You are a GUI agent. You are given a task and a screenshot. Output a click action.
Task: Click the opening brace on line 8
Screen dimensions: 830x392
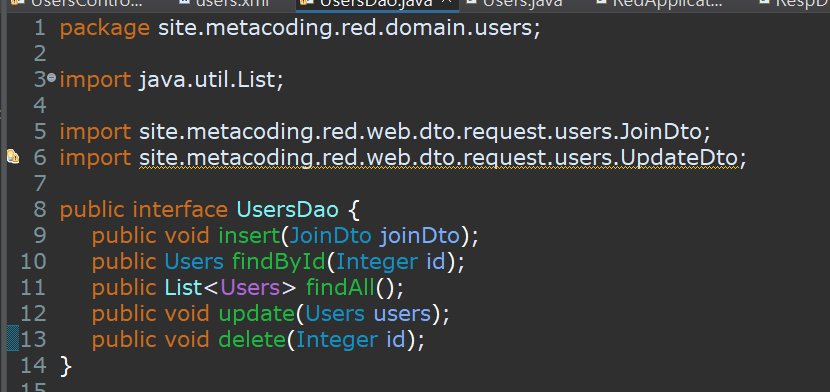click(x=354, y=210)
